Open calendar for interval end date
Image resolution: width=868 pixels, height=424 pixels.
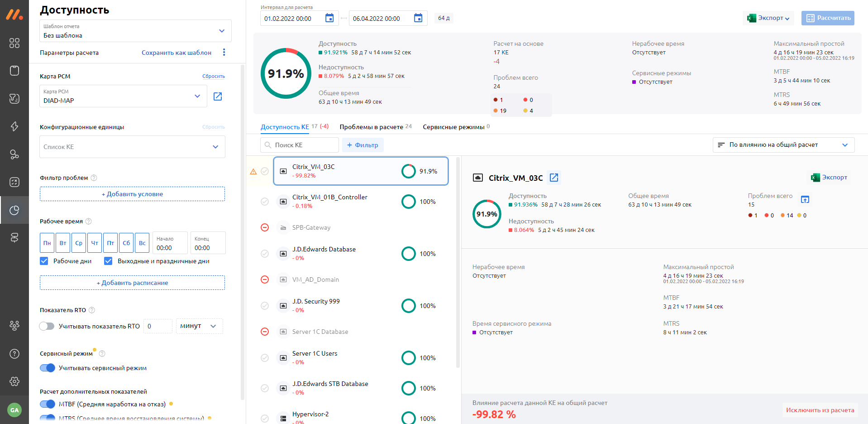[x=418, y=18]
